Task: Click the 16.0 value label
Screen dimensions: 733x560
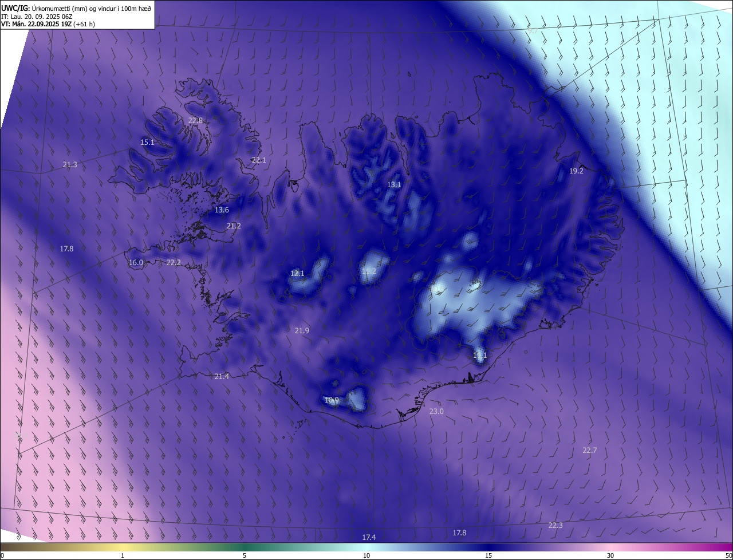Action: [136, 263]
